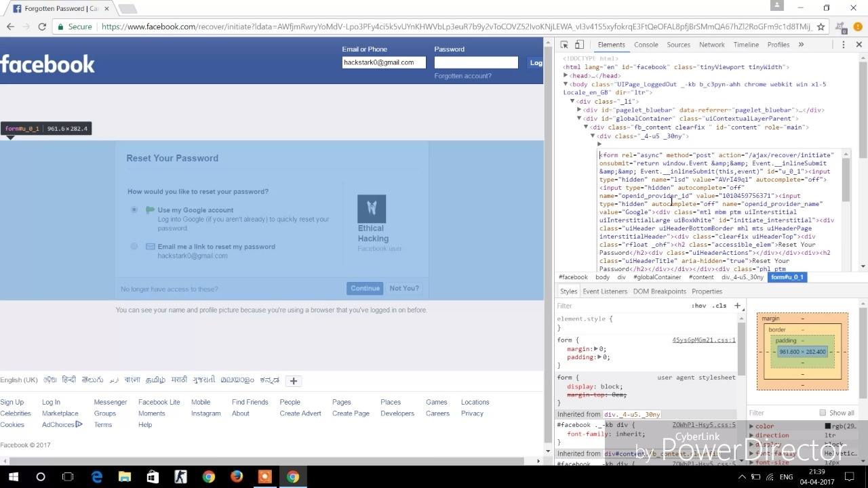Collapse the globalContainer div node
The image size is (868, 488).
point(579,118)
